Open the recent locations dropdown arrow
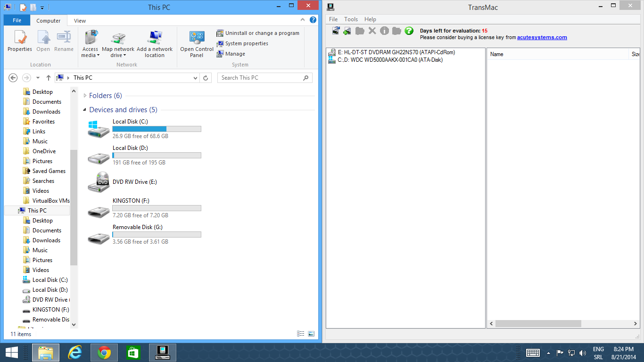 pos(38,78)
